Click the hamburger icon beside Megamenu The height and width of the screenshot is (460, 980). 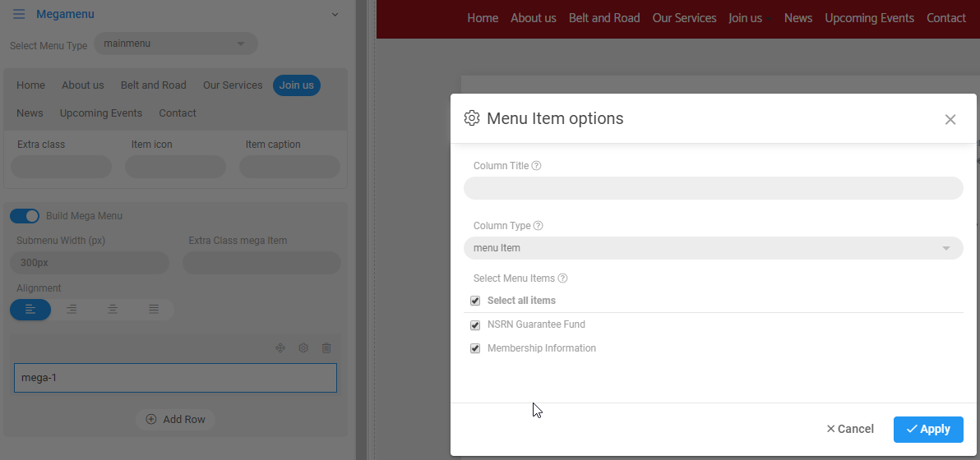(19, 14)
